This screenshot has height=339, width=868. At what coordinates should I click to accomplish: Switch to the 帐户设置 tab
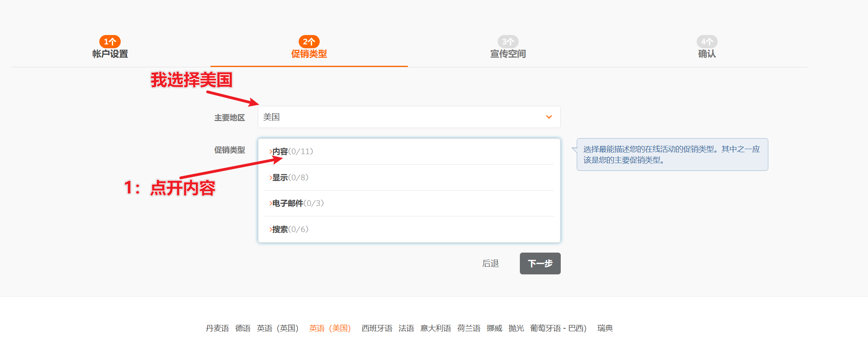click(110, 54)
